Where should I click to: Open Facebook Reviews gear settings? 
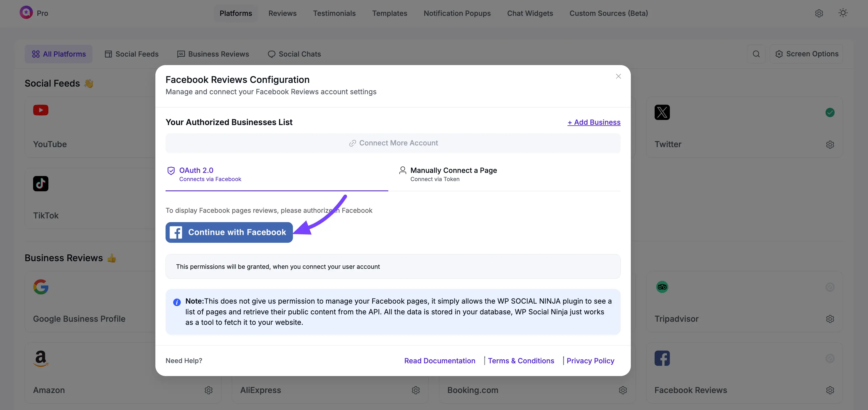(x=830, y=390)
